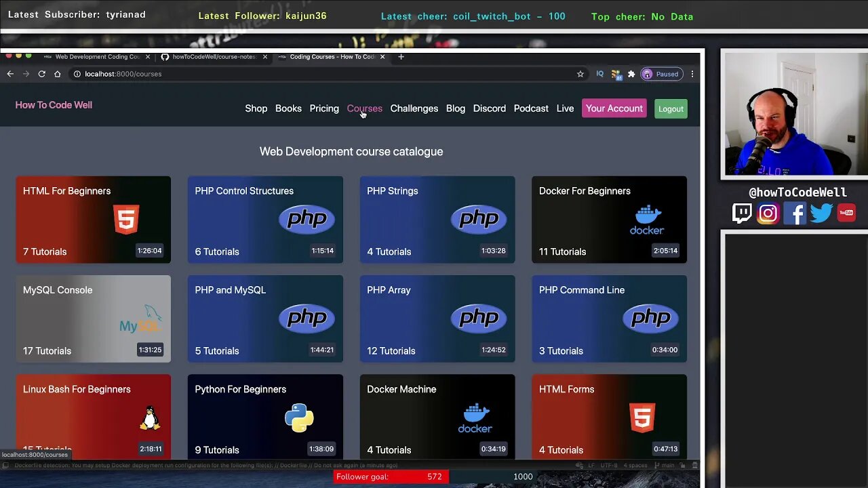Screen dimensions: 868x488
Task: Click the Logout button
Action: pos(671,108)
